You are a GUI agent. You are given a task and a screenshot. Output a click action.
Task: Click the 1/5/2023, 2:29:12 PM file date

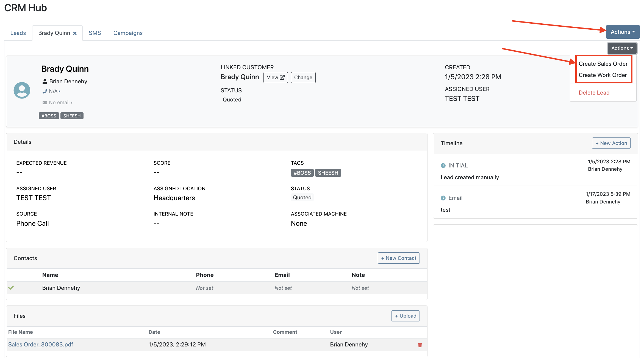click(x=177, y=345)
